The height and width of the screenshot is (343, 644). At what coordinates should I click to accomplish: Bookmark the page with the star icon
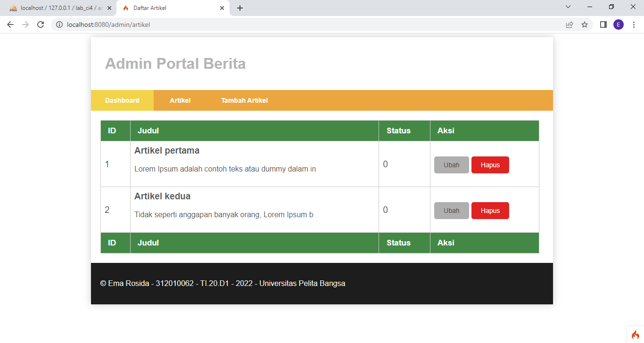[x=585, y=24]
